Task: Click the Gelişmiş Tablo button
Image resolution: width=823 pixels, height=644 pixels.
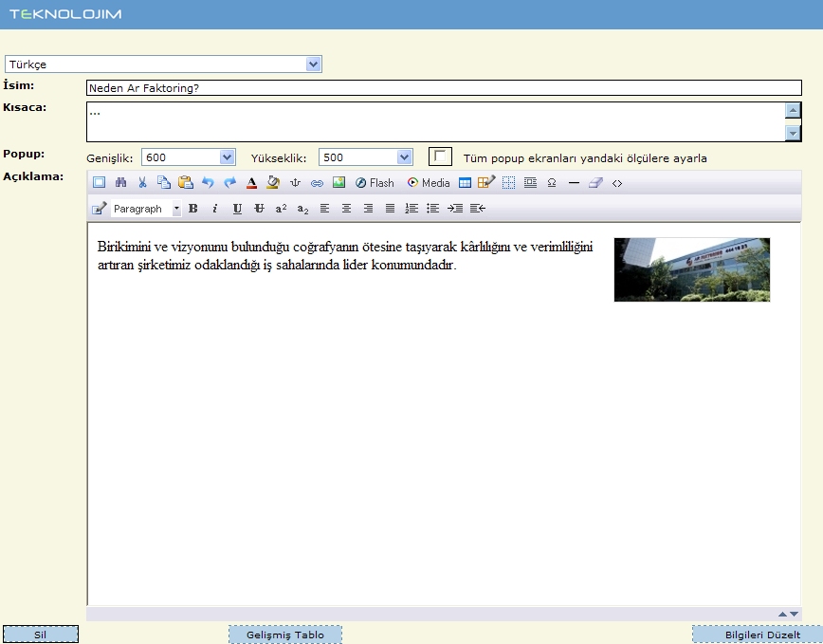Action: coord(285,634)
